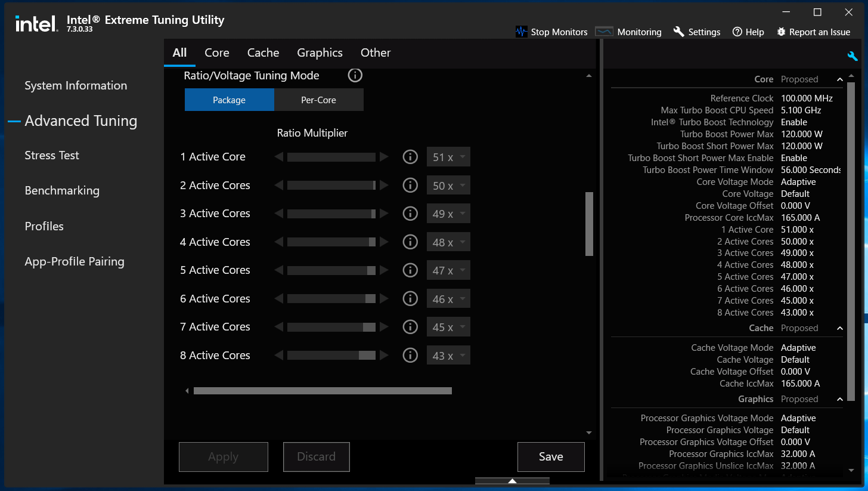Screen dimensions: 868x491
Task: Click info icon for 5 Active Cores
Action: (x=410, y=270)
